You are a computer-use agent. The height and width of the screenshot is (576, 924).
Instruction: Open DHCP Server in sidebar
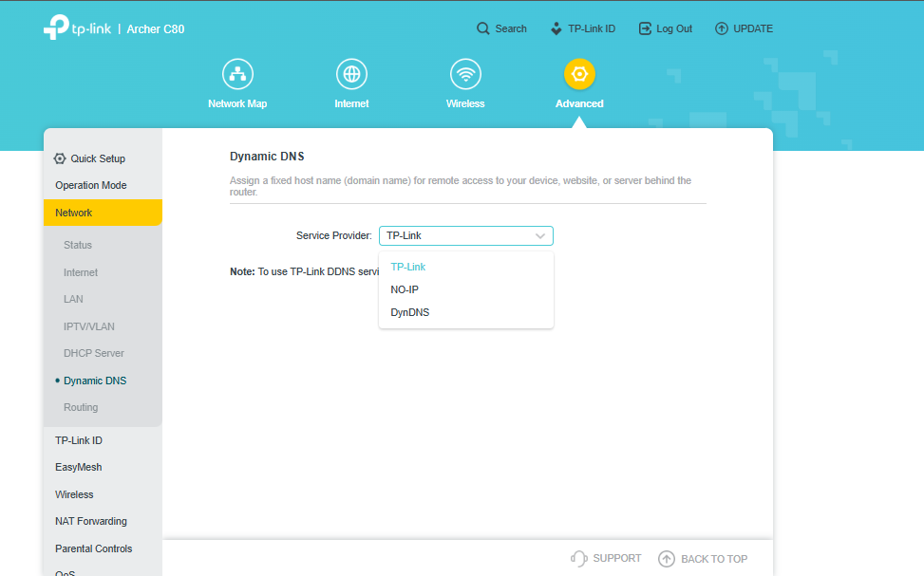point(94,353)
